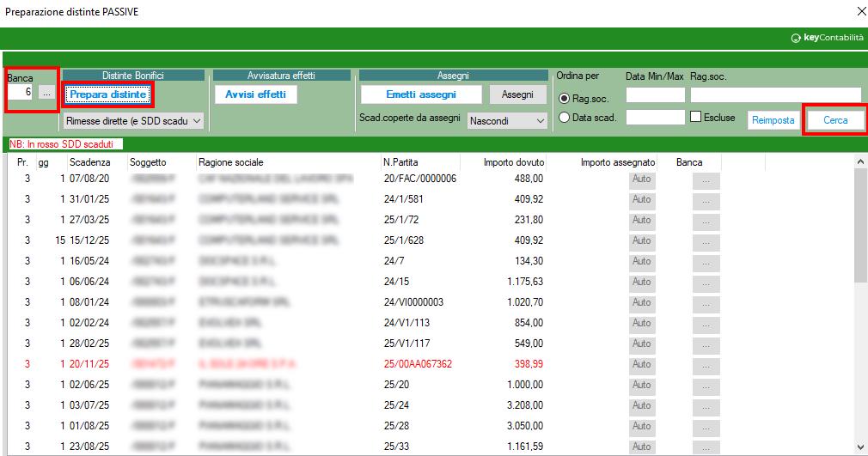Screen dimensions: 868x456
Task: Open the Rimesse dirette dropdown
Action: pos(133,121)
